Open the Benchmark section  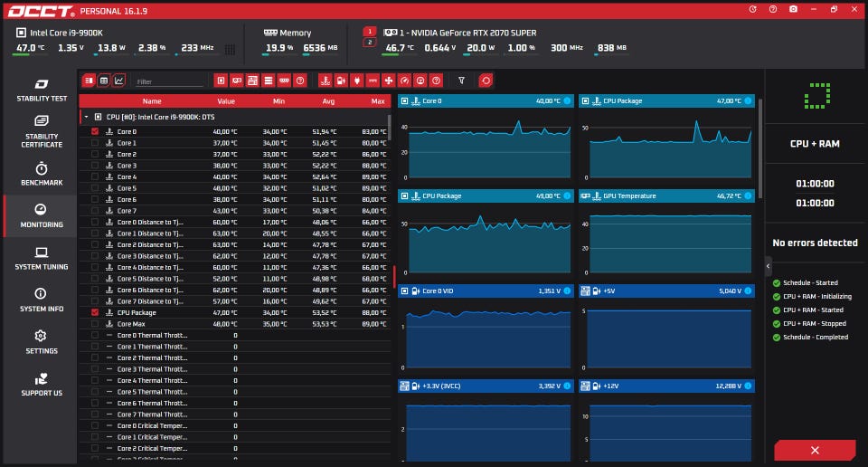[x=41, y=174]
